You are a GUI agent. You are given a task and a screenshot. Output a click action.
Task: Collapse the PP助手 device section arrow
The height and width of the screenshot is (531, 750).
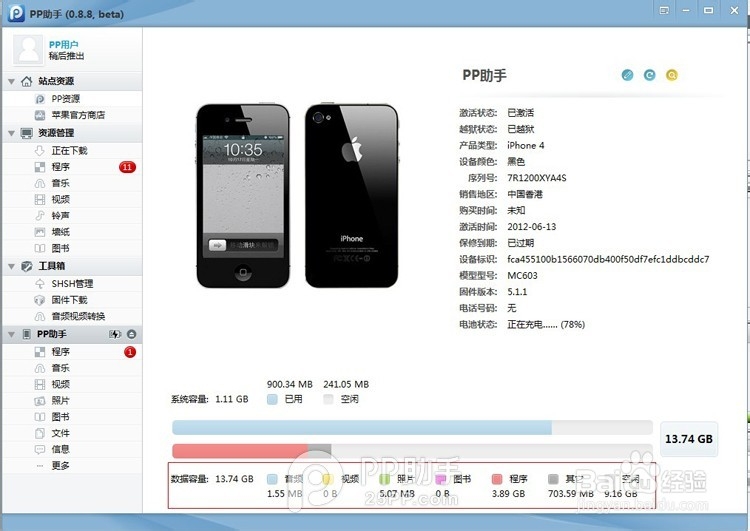coord(11,334)
